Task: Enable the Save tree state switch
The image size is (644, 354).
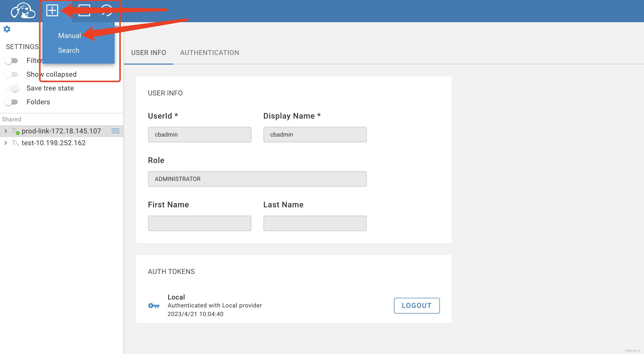Action: [12, 88]
